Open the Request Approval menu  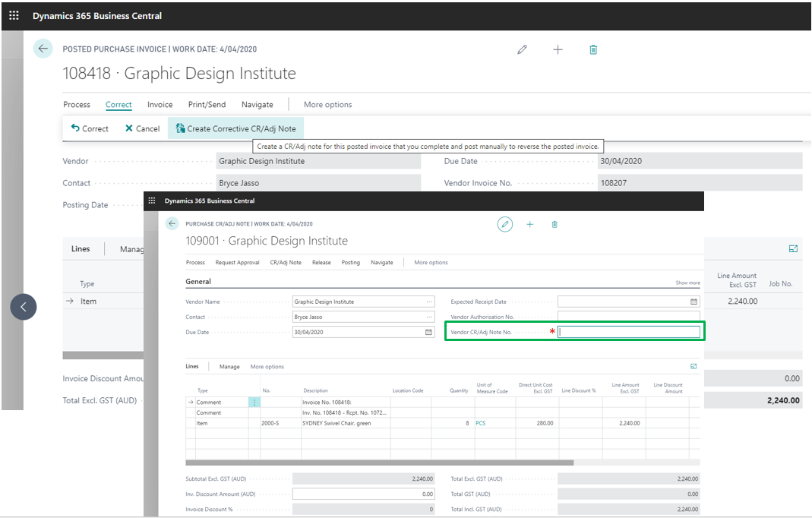pos(237,262)
